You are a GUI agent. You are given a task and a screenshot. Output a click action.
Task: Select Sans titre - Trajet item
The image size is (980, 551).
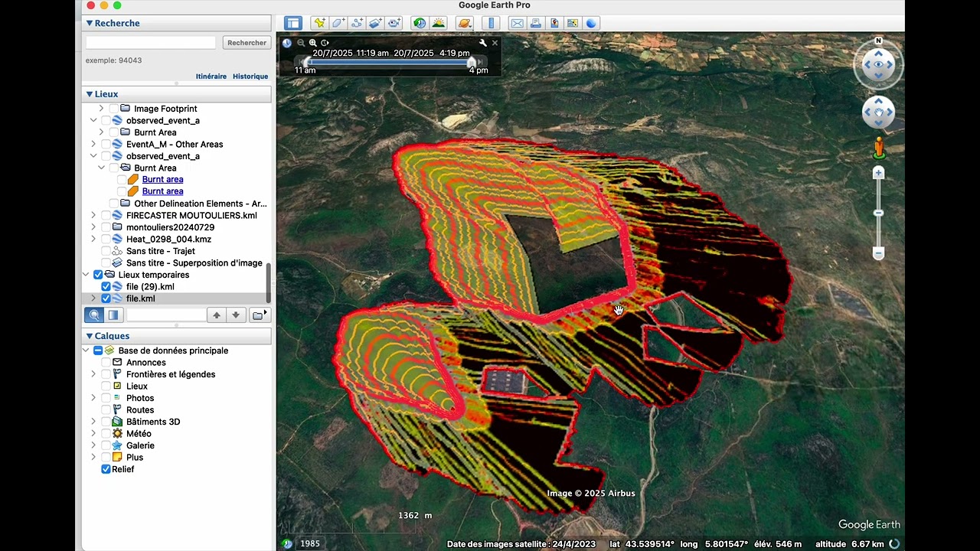pyautogui.click(x=161, y=251)
